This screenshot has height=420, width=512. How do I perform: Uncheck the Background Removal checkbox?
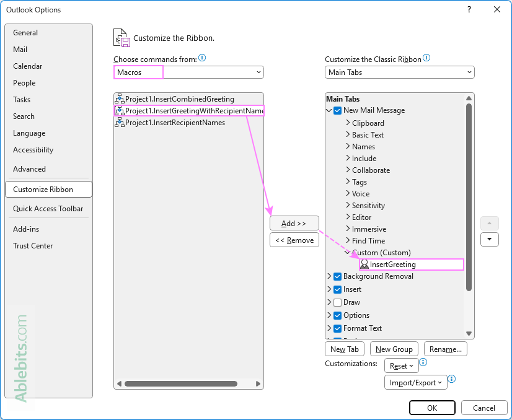(338, 277)
